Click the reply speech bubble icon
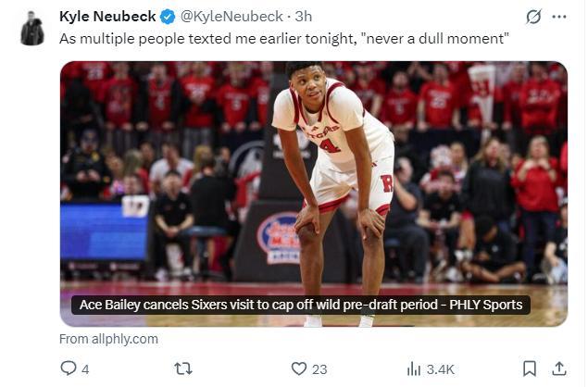The height and width of the screenshot is (387, 588). (69, 368)
